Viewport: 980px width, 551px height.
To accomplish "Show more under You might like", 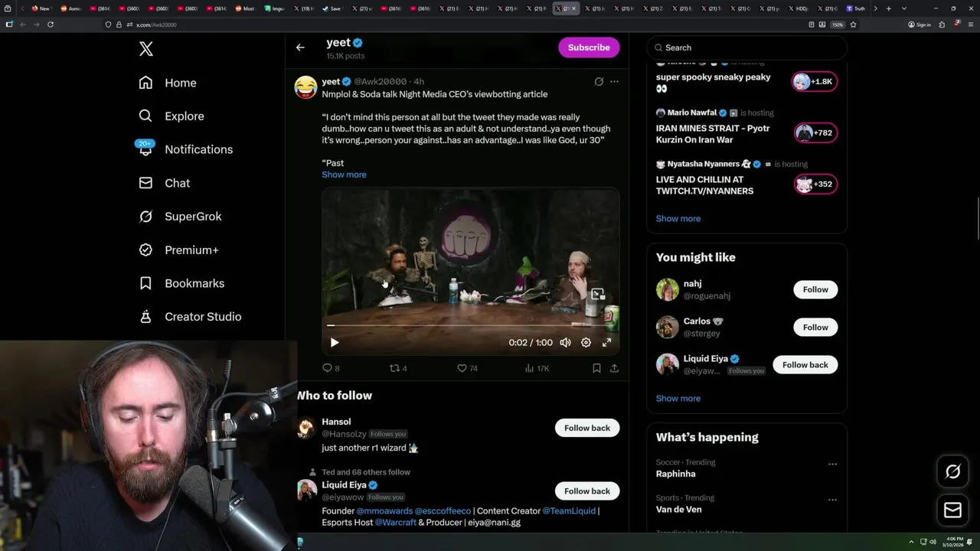I will tap(678, 399).
